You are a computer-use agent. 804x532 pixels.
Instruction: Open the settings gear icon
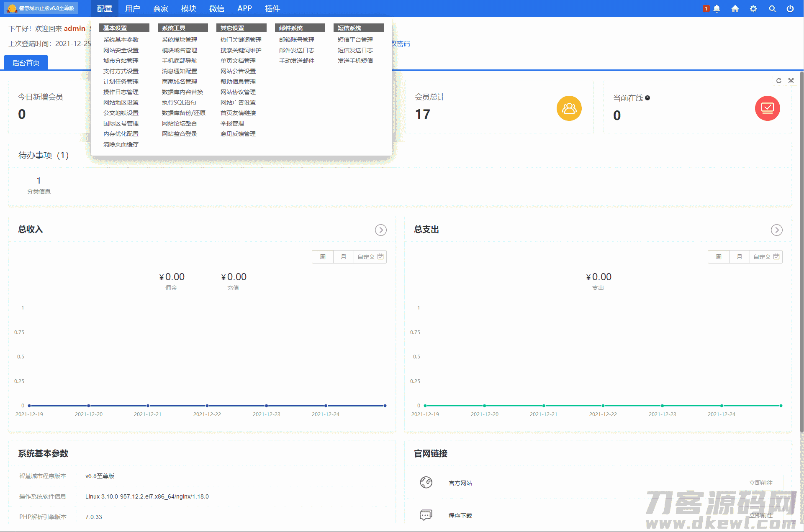753,9
